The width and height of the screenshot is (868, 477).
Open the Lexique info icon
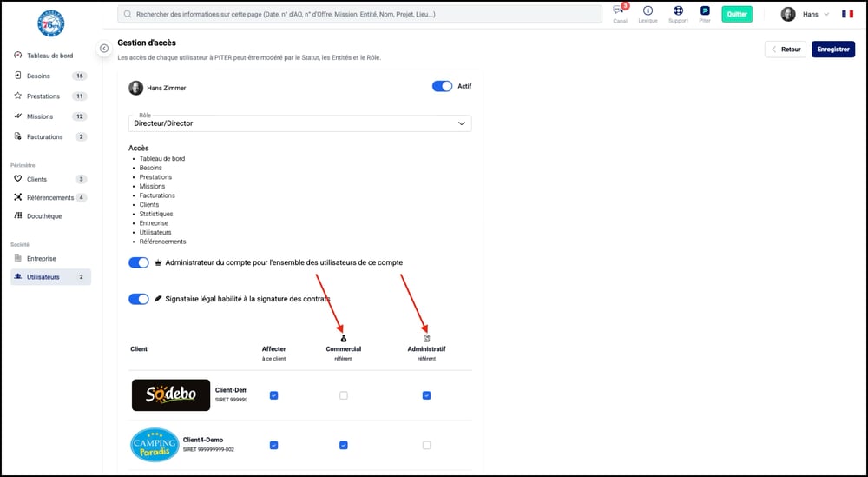pos(648,11)
